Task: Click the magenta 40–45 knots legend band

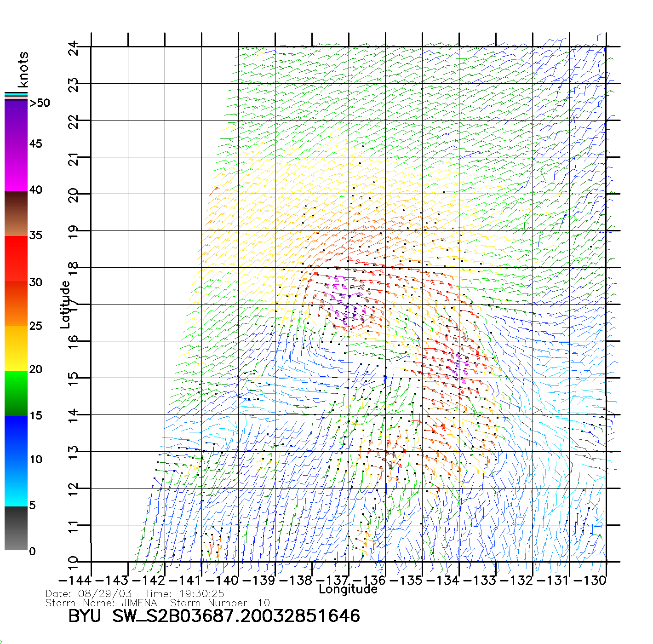Action: pyautogui.click(x=16, y=168)
